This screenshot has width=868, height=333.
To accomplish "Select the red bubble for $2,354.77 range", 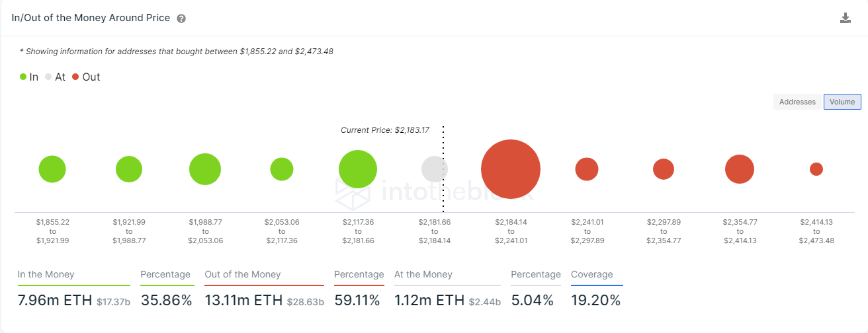I will pyautogui.click(x=740, y=169).
